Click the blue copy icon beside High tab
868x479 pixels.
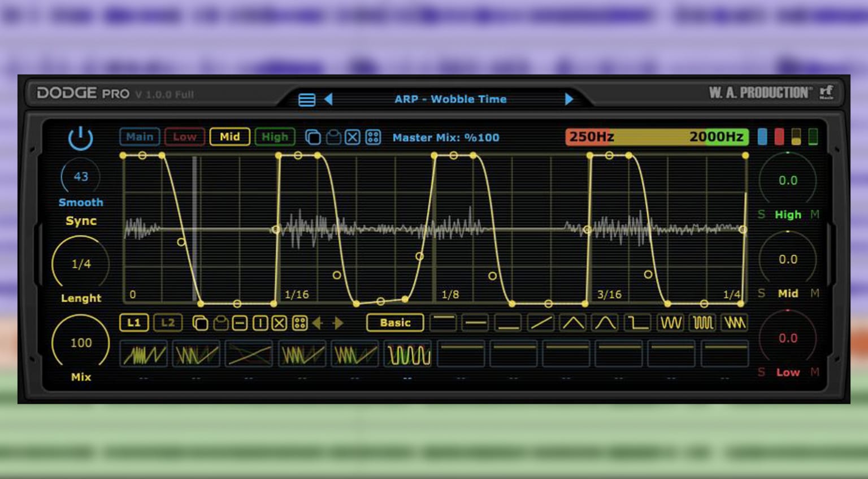click(x=313, y=137)
